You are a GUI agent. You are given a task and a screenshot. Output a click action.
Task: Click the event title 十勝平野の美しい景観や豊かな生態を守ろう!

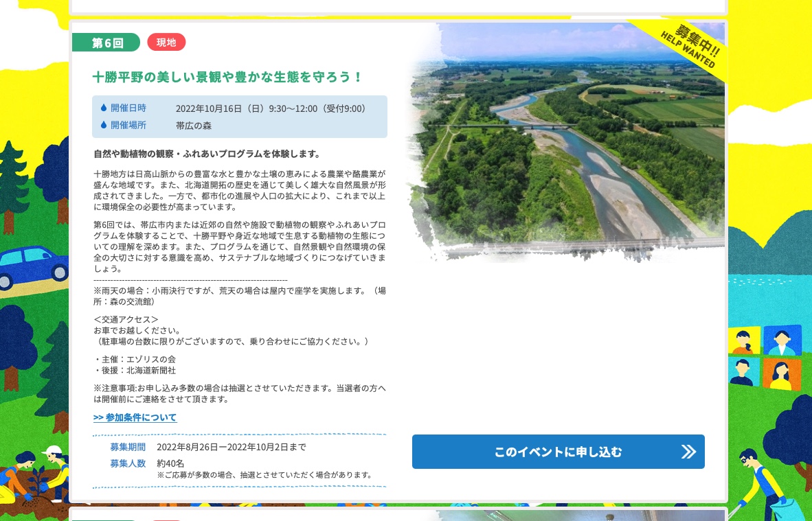tap(227, 77)
